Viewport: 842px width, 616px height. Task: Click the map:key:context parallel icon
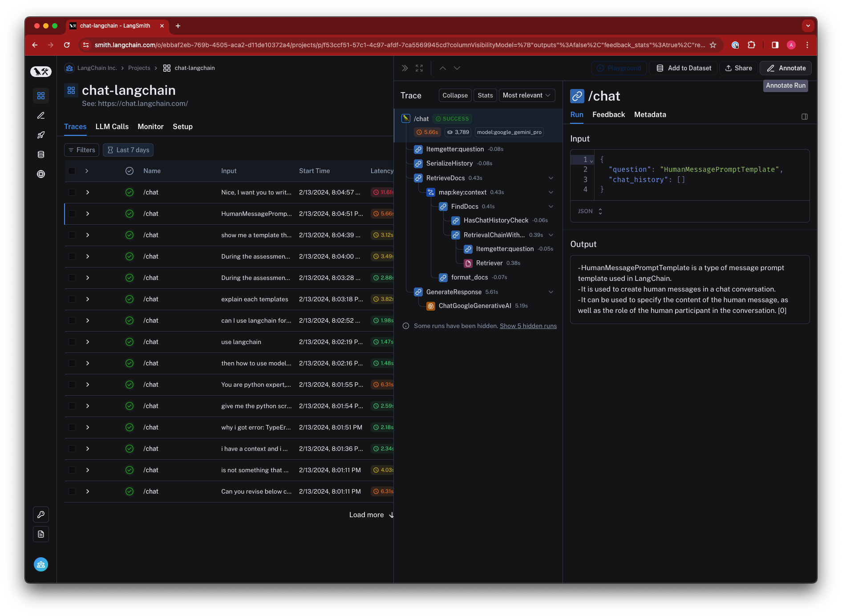[x=431, y=192]
